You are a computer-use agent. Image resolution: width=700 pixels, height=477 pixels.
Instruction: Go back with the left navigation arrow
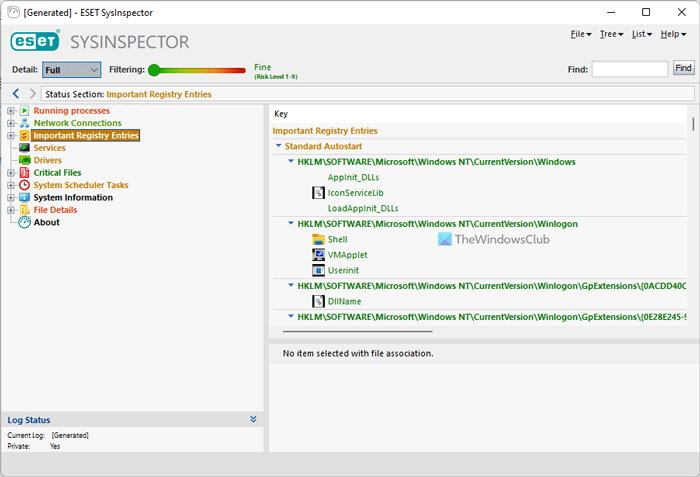pyautogui.click(x=16, y=93)
